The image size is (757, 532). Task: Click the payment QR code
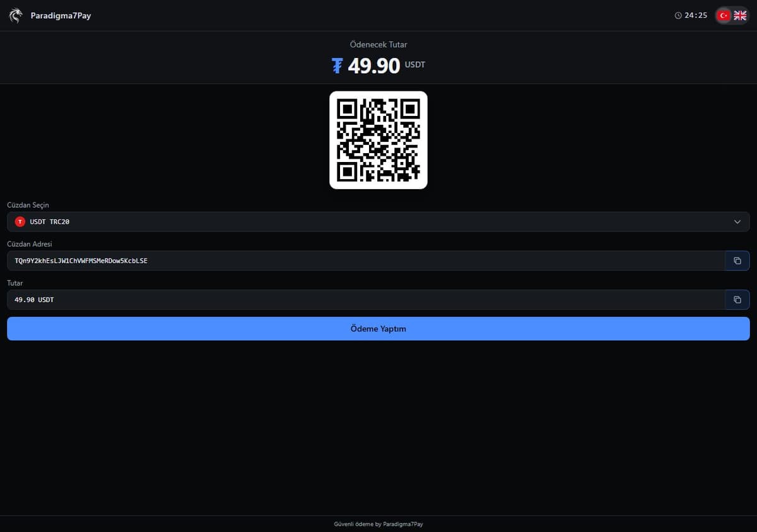point(378,140)
